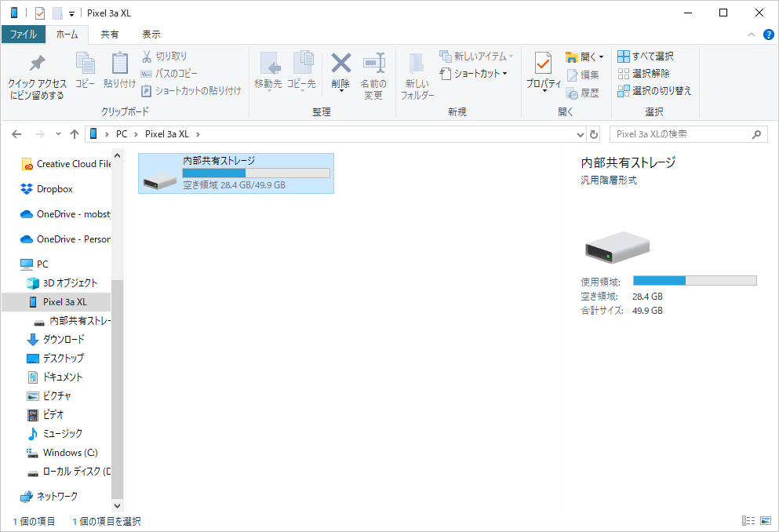Click the 内部共有ストレージ storage usage bar

256,173
